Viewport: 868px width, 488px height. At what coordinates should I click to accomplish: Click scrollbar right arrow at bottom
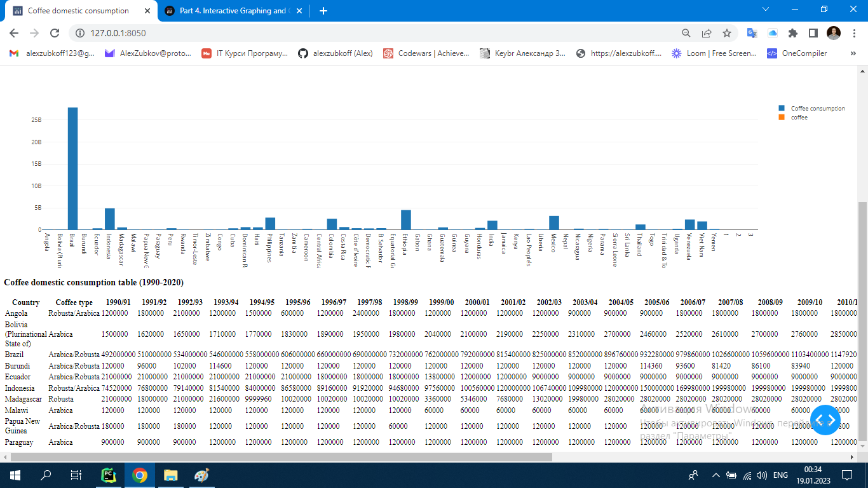click(x=853, y=457)
